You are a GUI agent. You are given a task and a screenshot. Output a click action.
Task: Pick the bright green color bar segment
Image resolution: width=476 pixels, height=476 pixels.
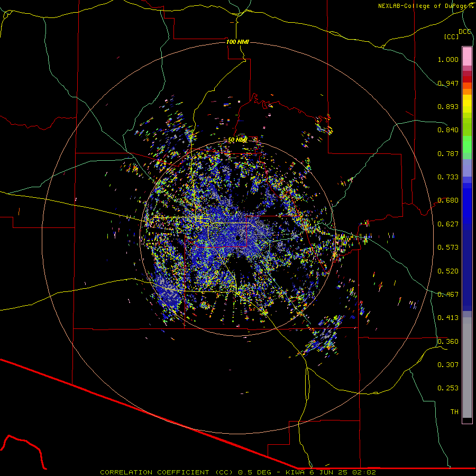(x=467, y=145)
